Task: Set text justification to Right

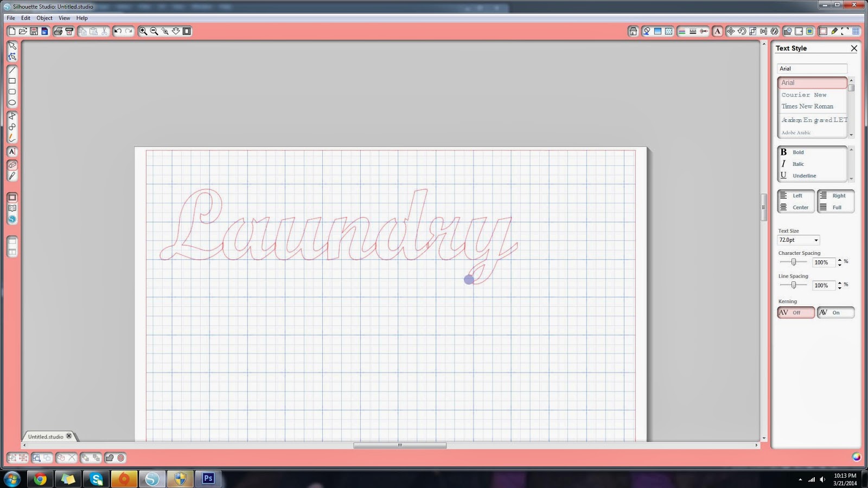Action: pos(835,196)
